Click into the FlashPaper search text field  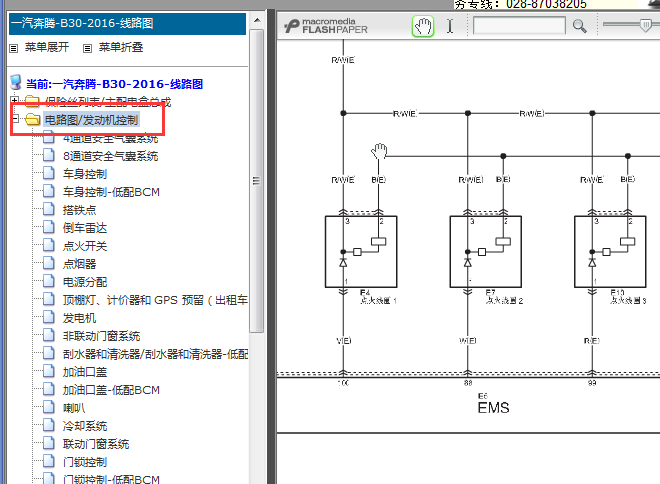pos(519,25)
